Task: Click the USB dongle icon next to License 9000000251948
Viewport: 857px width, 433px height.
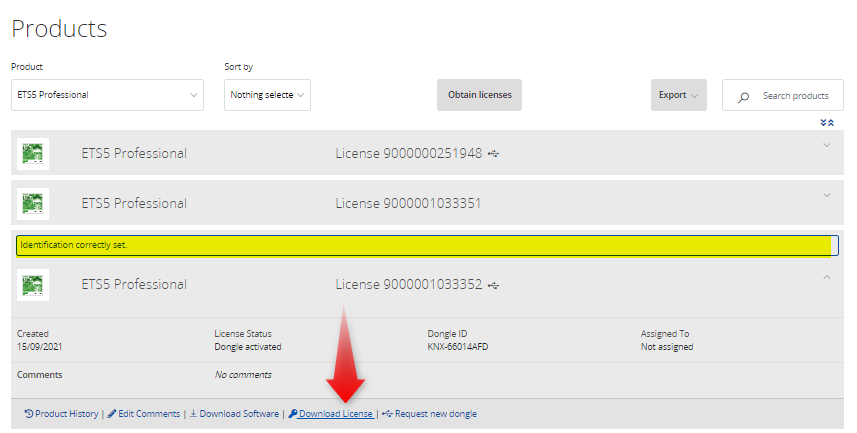Action: (494, 154)
